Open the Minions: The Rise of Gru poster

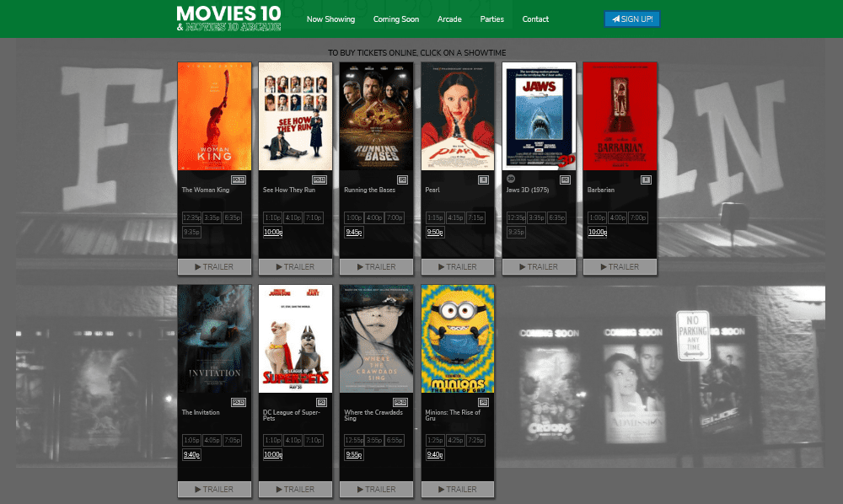[458, 339]
